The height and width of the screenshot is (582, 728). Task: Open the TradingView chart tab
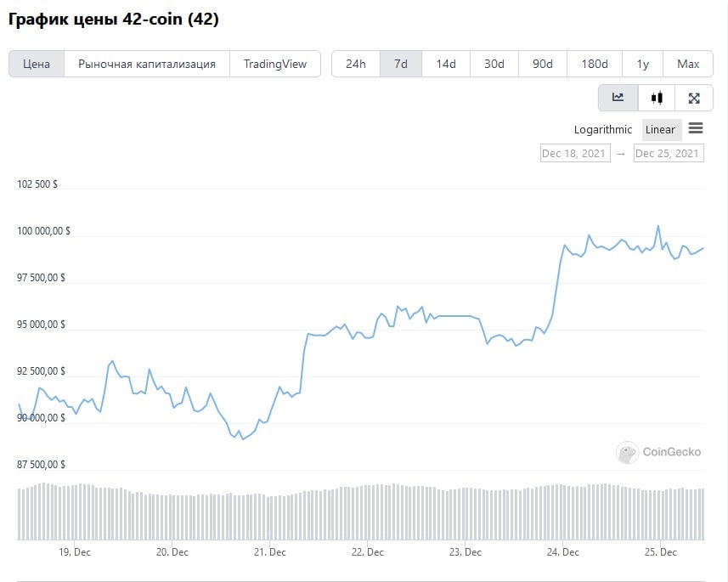pyautogui.click(x=274, y=64)
